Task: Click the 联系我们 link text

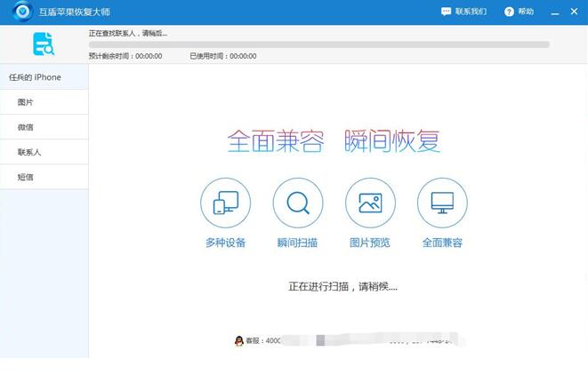Action: (x=471, y=12)
